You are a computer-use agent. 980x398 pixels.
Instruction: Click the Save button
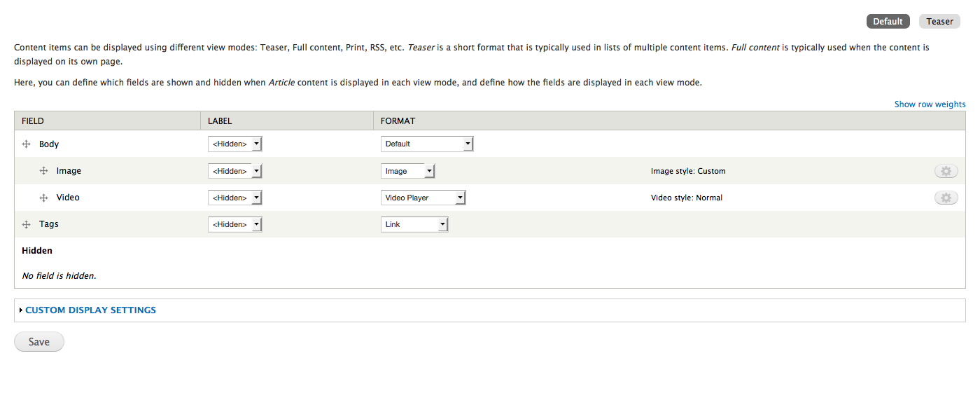tap(39, 342)
